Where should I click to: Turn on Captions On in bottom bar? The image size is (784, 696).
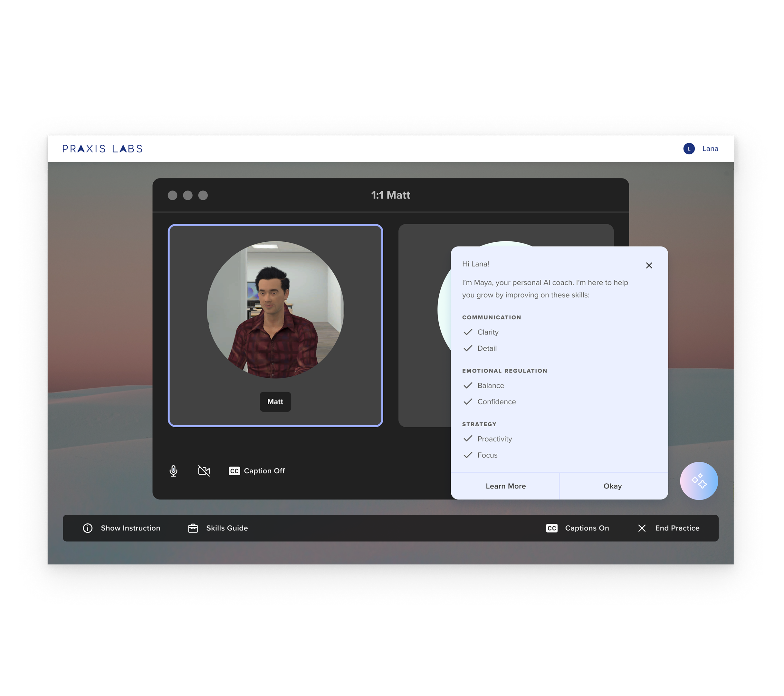coord(587,528)
